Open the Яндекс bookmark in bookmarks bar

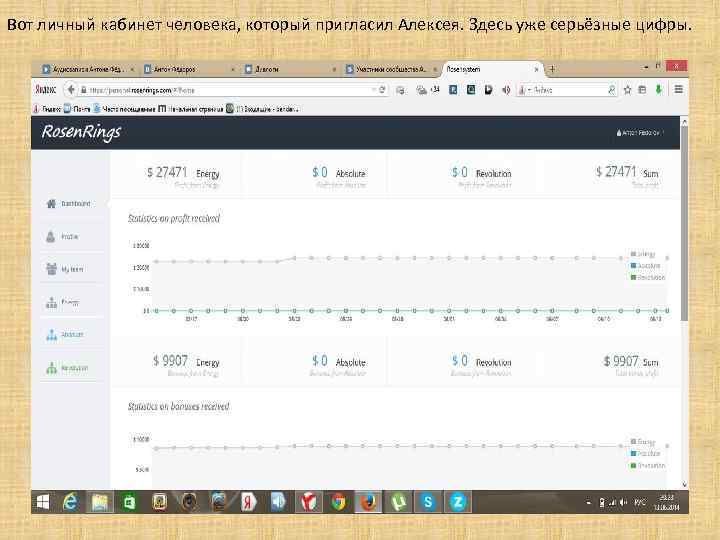pyautogui.click(x=47, y=109)
